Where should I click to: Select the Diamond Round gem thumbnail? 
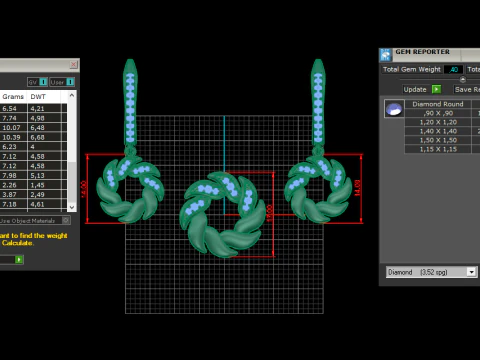point(394,109)
